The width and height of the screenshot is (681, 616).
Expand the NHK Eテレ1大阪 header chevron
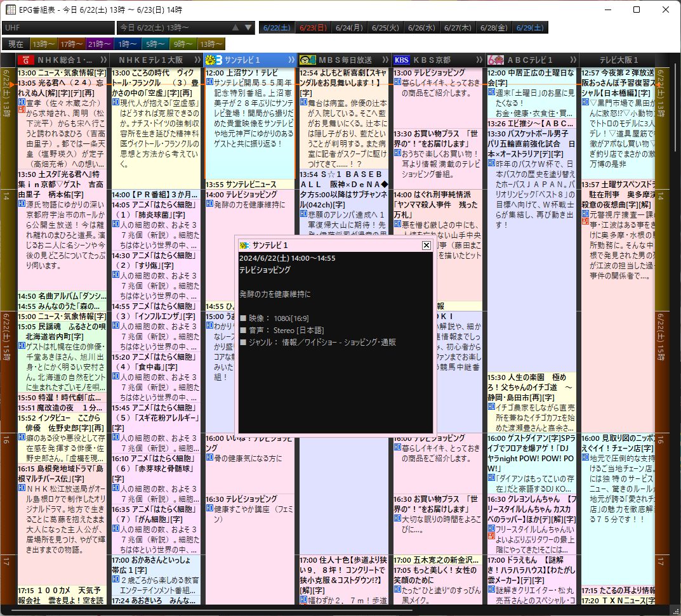click(x=197, y=60)
